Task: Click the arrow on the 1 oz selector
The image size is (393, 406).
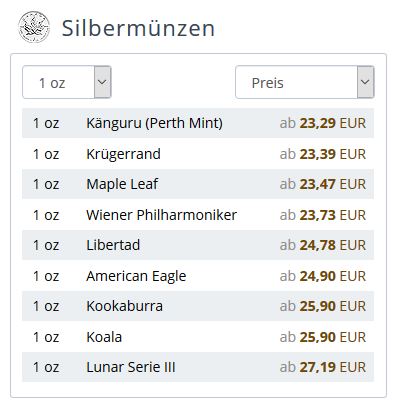Action: (x=102, y=82)
